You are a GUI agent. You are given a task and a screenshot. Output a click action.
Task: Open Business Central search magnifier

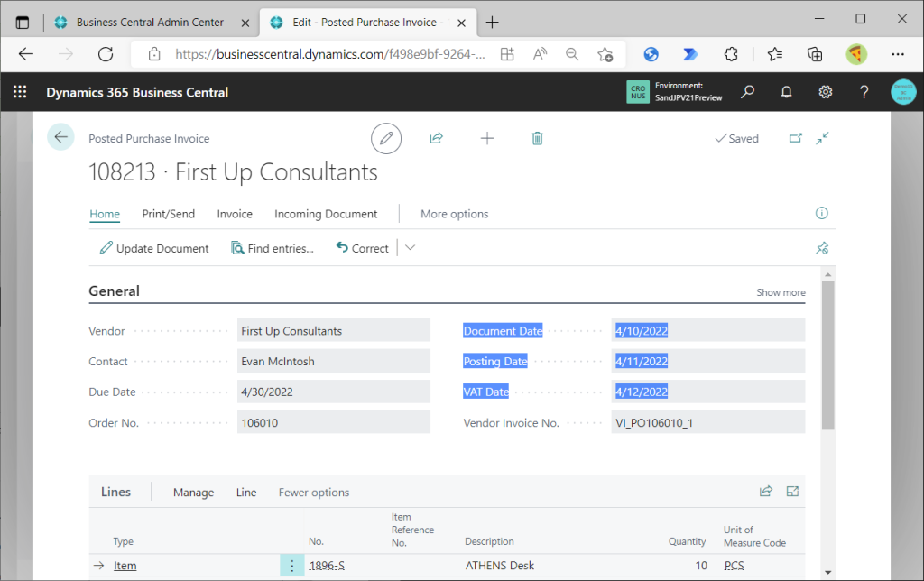click(x=748, y=92)
